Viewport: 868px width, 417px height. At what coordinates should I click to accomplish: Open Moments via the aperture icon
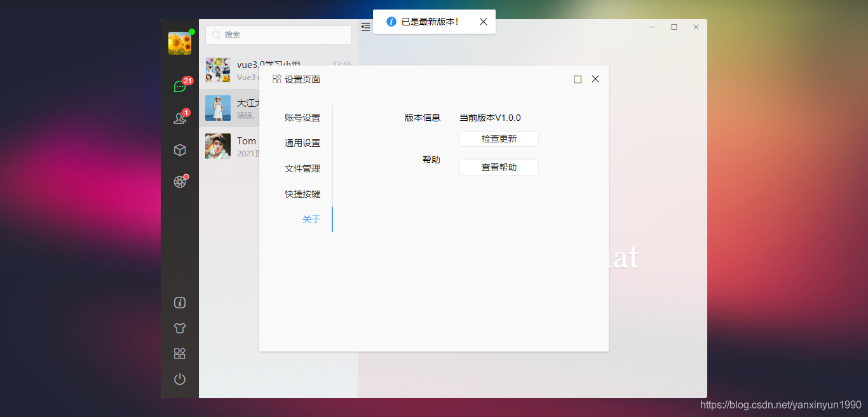tap(180, 181)
